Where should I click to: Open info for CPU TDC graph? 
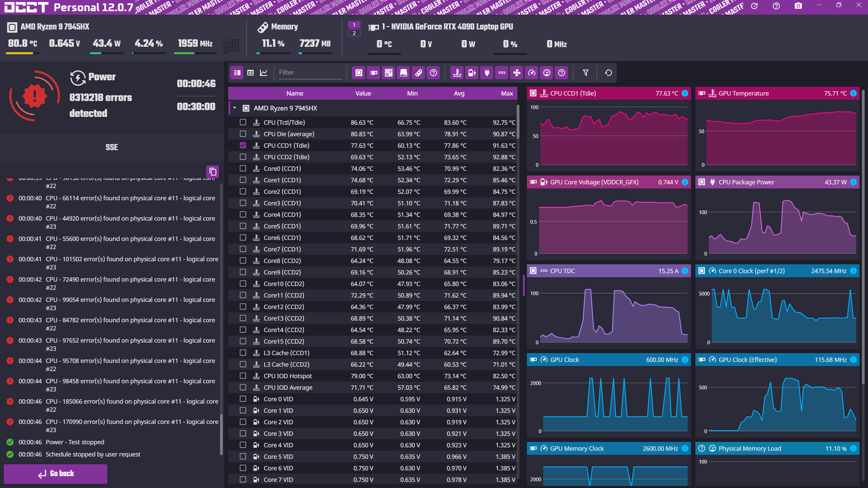[x=685, y=271]
